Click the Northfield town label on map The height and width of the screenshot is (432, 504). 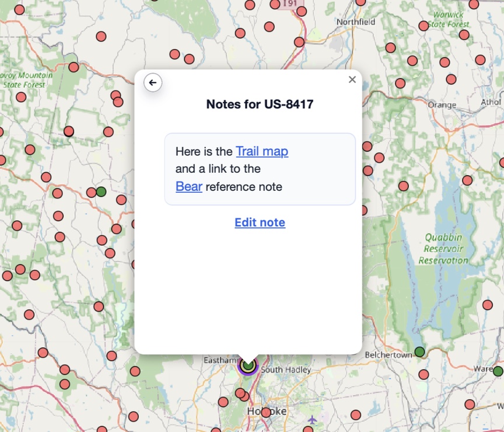pyautogui.click(x=356, y=22)
